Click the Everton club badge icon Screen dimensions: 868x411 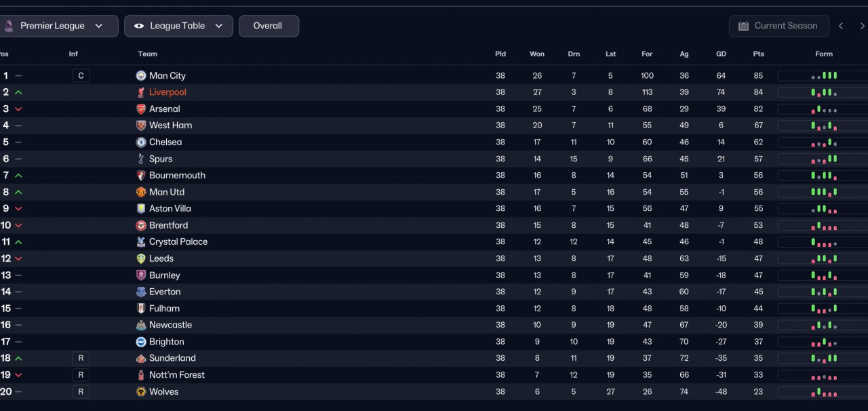point(141,292)
